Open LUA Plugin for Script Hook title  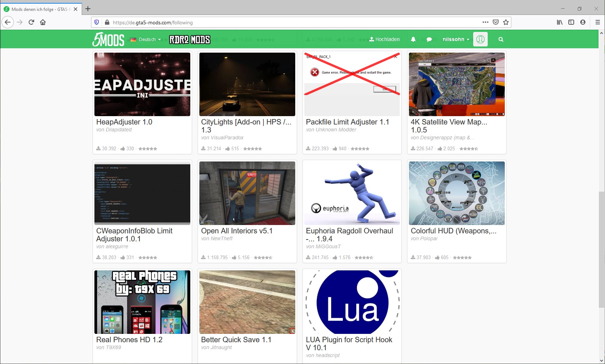[x=349, y=344]
